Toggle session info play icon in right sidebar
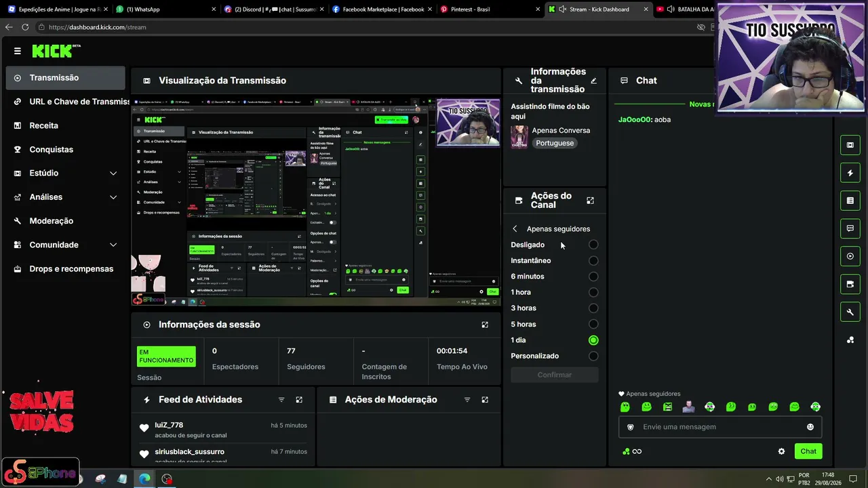This screenshot has width=868, height=488. point(850,256)
